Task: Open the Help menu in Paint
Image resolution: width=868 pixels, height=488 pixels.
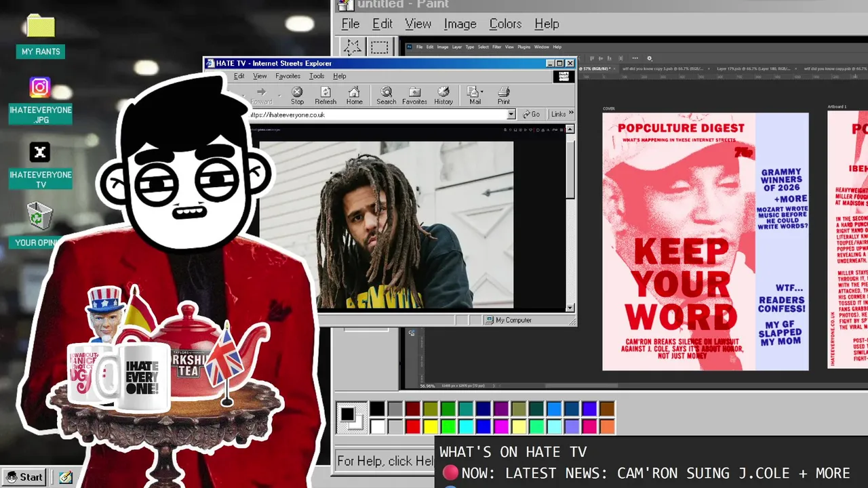Action: pos(547,24)
